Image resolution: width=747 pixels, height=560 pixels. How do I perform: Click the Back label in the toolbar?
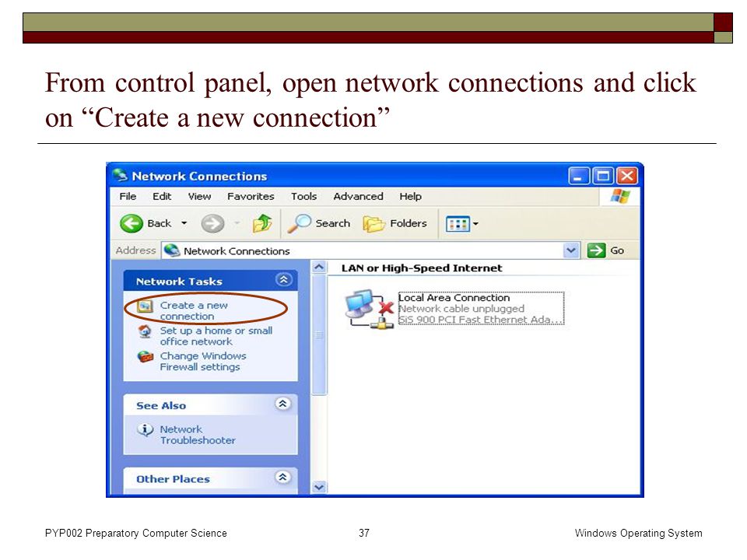click(159, 223)
